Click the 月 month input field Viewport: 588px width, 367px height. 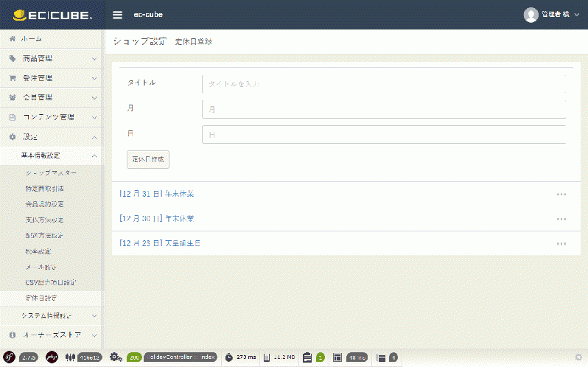pyautogui.click(x=383, y=109)
